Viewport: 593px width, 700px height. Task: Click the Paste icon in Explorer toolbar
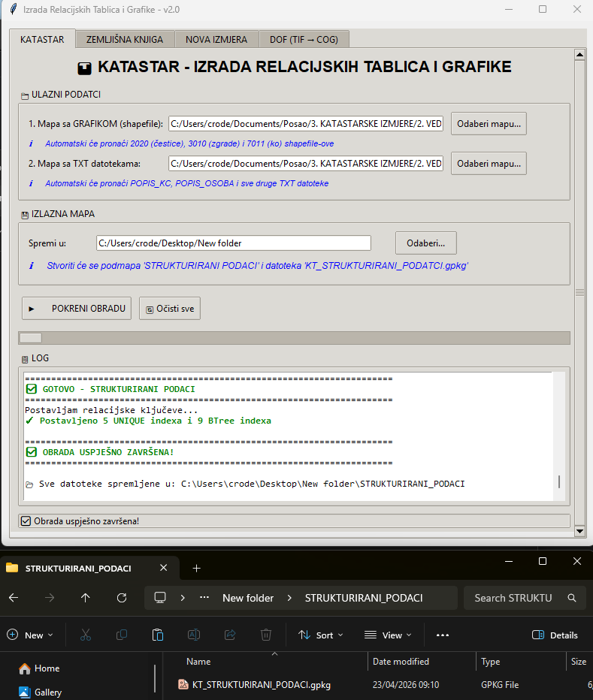click(158, 635)
